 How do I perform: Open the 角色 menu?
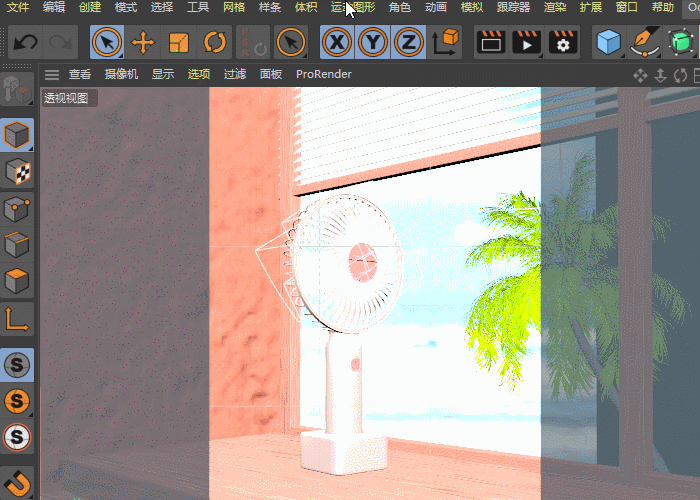point(400,7)
